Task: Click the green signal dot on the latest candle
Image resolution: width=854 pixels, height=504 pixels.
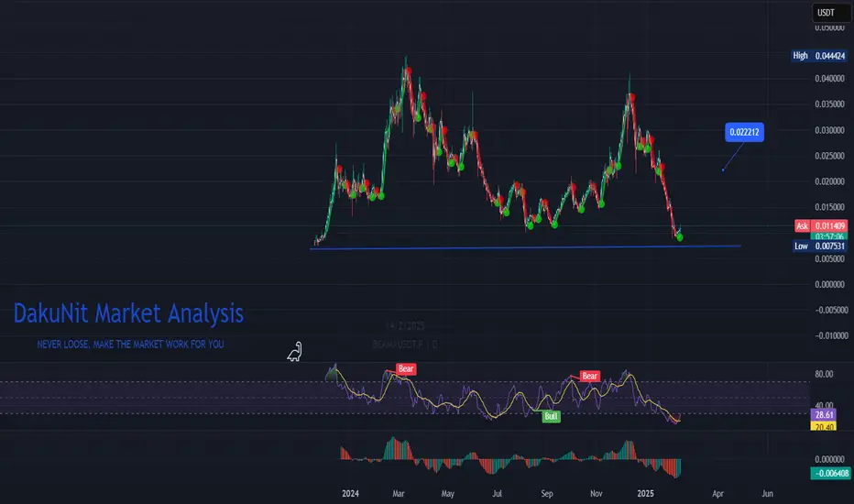Action: 679,237
